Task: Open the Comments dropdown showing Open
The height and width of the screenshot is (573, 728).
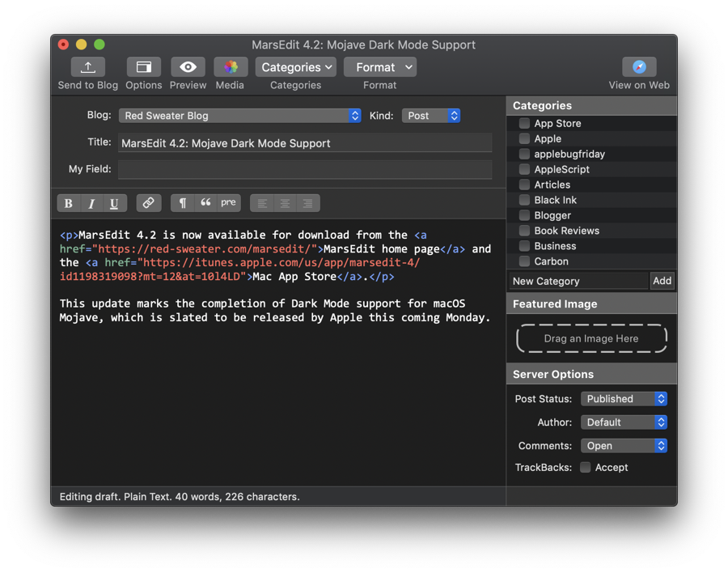Action: click(624, 446)
